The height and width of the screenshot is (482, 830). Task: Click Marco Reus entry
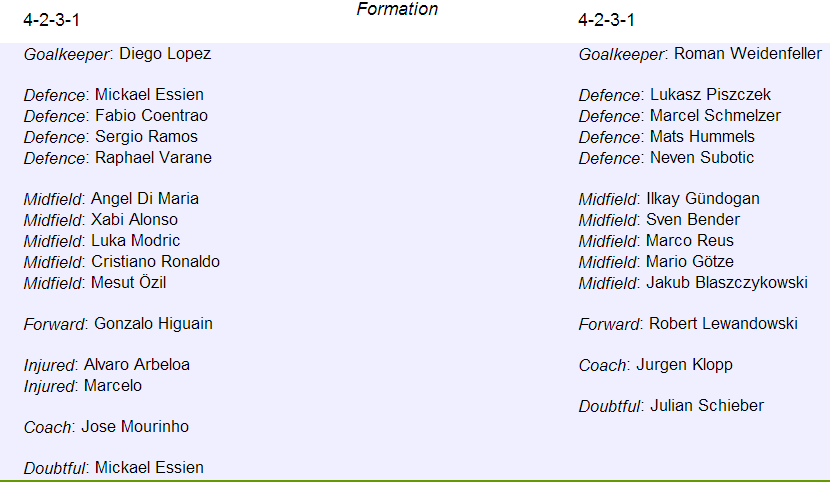click(690, 241)
